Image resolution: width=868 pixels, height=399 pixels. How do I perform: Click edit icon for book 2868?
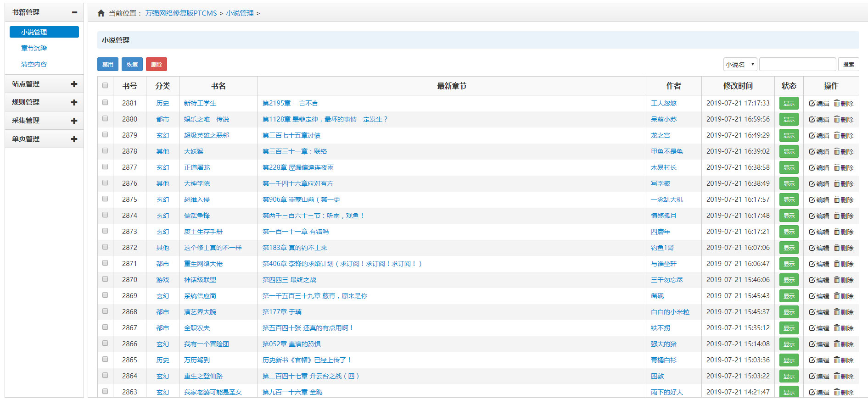812,312
